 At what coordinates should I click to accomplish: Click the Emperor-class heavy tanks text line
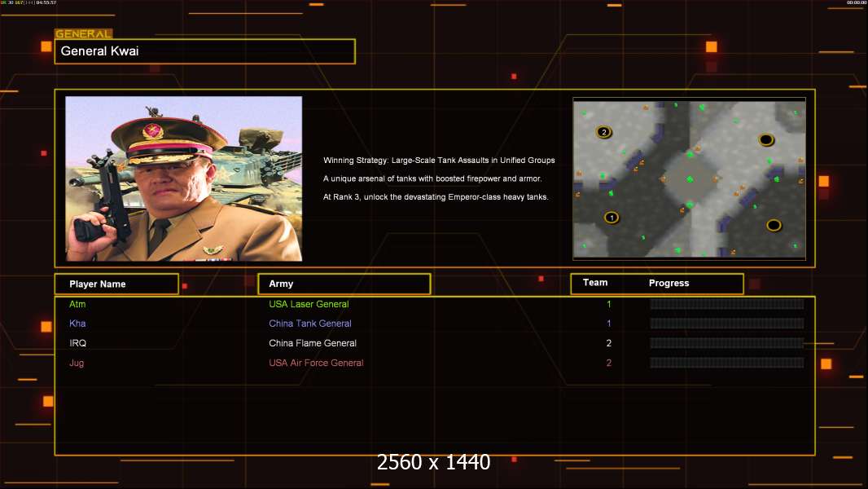tap(436, 196)
